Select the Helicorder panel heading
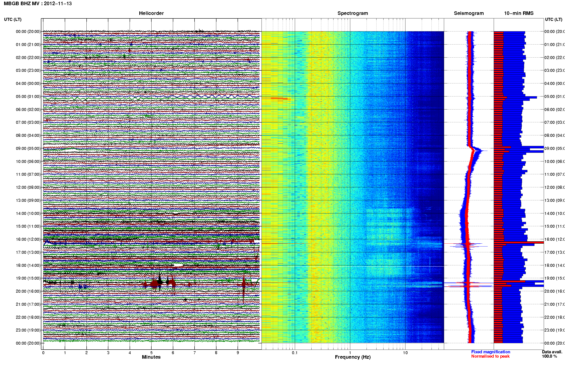The image size is (588, 368). pos(151,13)
